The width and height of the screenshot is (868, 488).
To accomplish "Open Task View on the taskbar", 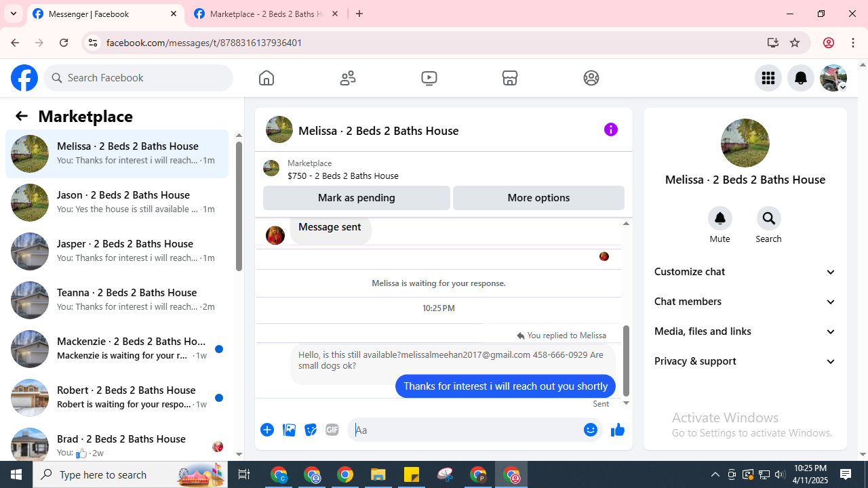I will 244,474.
